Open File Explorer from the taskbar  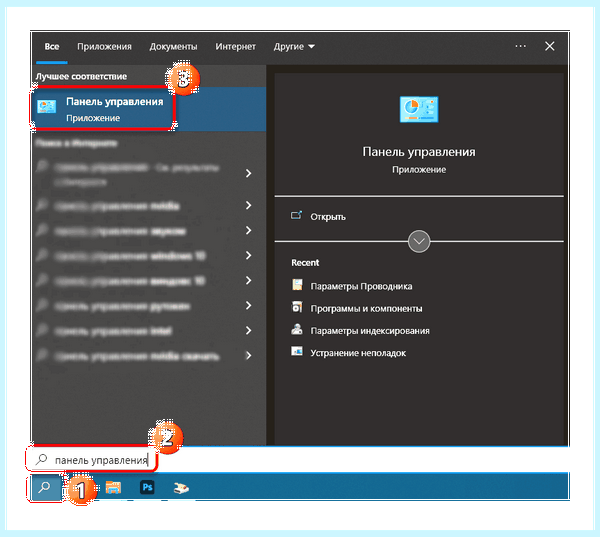[x=113, y=488]
